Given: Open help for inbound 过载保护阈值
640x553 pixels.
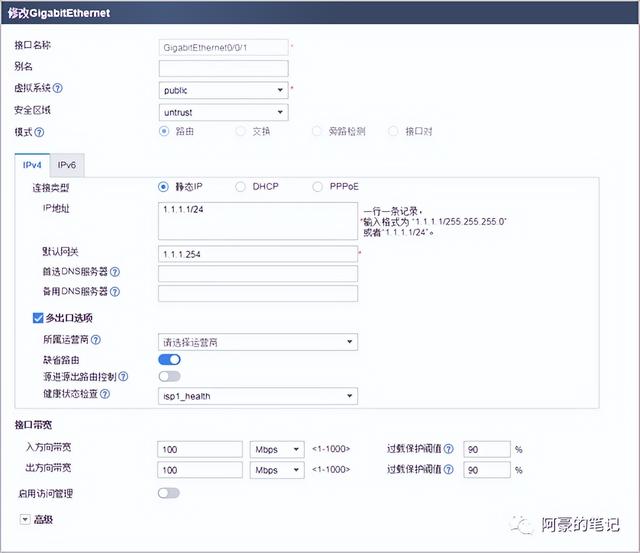Looking at the screenshot, I should pyautogui.click(x=449, y=449).
